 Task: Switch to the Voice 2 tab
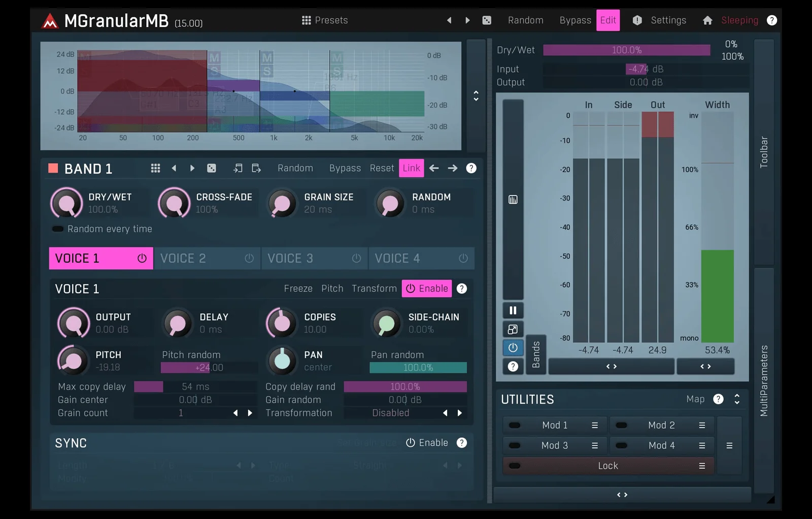pos(207,258)
